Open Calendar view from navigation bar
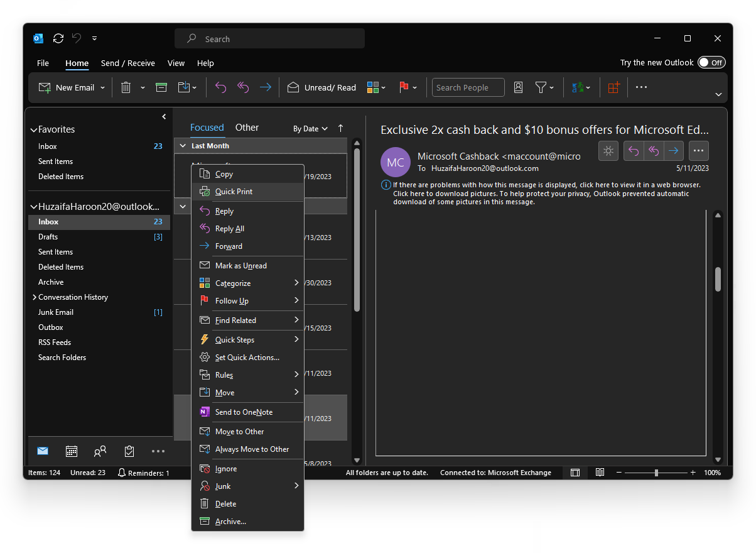The width and height of the screenshot is (756, 553). (72, 451)
